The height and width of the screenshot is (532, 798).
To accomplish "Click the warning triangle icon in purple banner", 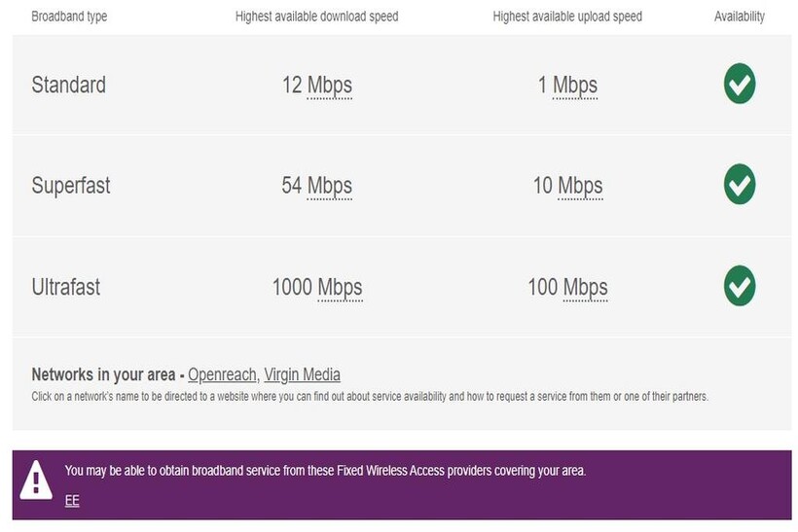I will [x=36, y=479].
